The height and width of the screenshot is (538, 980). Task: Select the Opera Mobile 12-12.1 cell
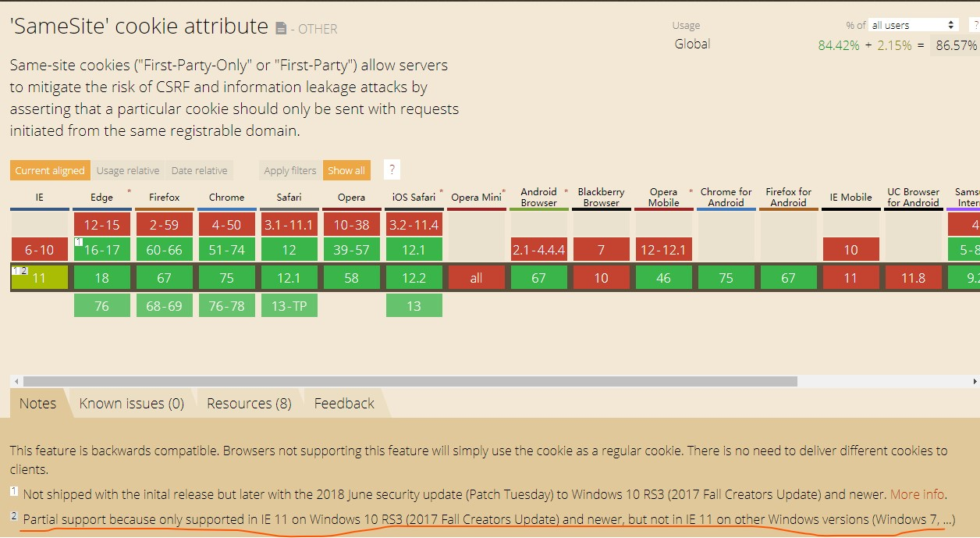pos(663,250)
